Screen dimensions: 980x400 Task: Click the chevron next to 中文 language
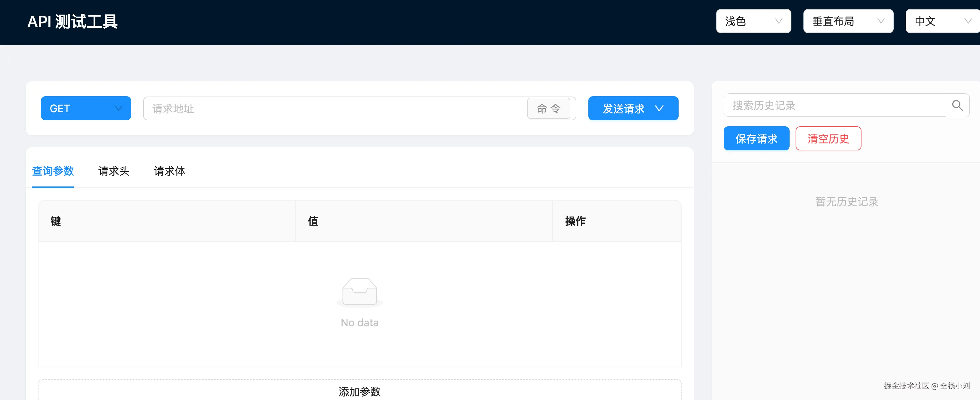(x=968, y=21)
